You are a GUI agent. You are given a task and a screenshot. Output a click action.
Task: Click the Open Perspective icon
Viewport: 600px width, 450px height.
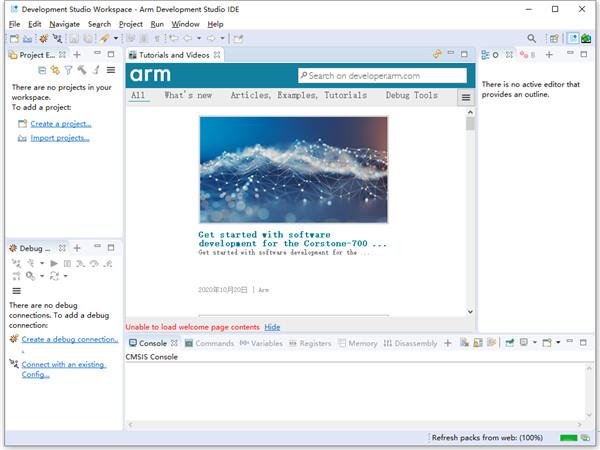coord(553,38)
